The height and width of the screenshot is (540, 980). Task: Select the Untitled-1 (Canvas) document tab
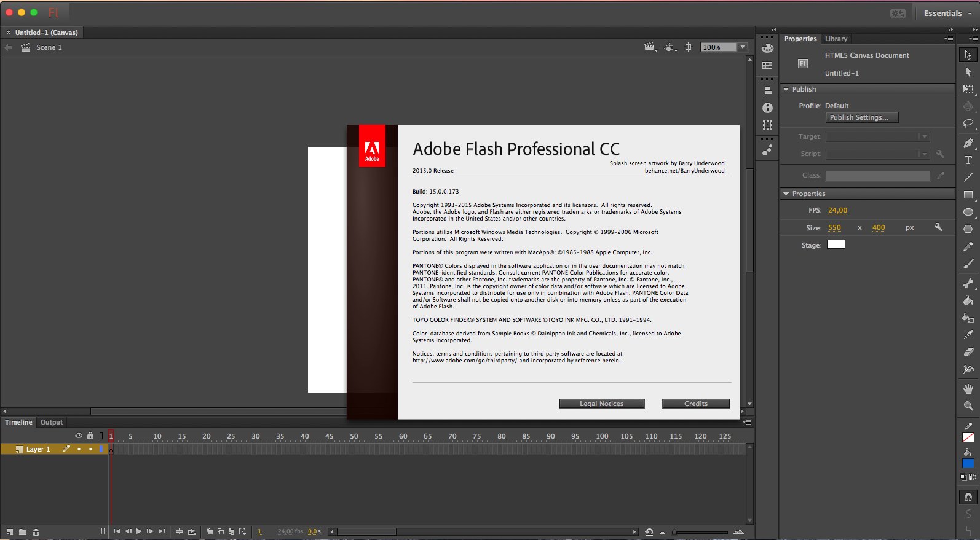[47, 33]
